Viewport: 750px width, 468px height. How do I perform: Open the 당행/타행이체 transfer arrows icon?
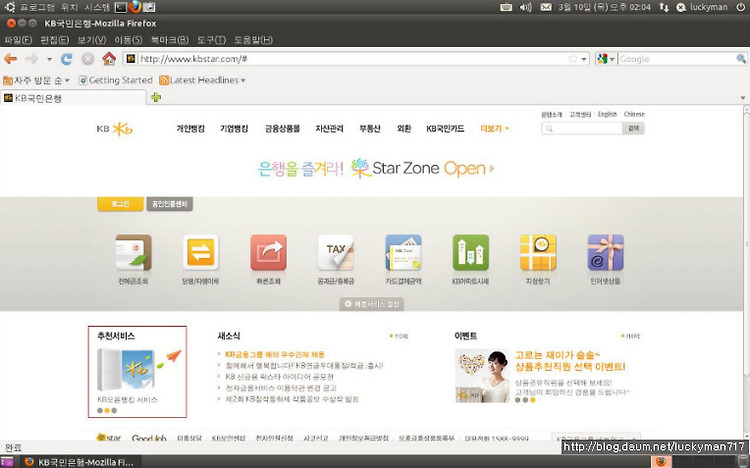201,253
